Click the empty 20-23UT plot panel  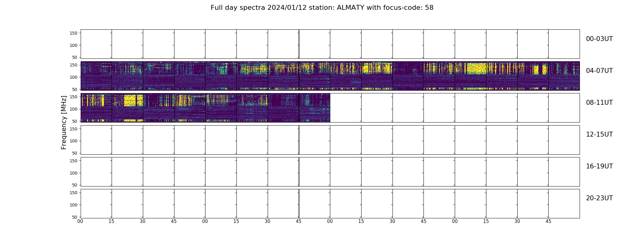(330, 203)
